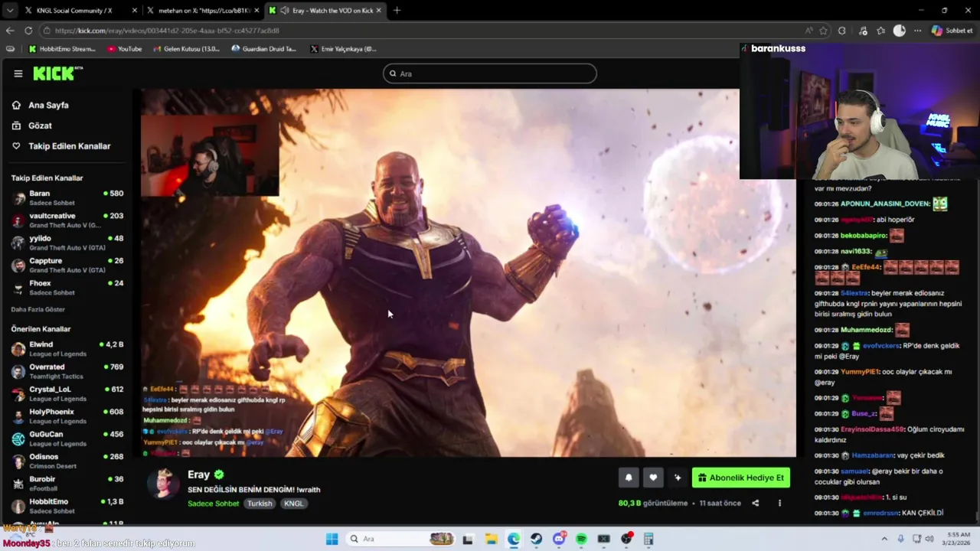Add page to favorites star icon

824,31
